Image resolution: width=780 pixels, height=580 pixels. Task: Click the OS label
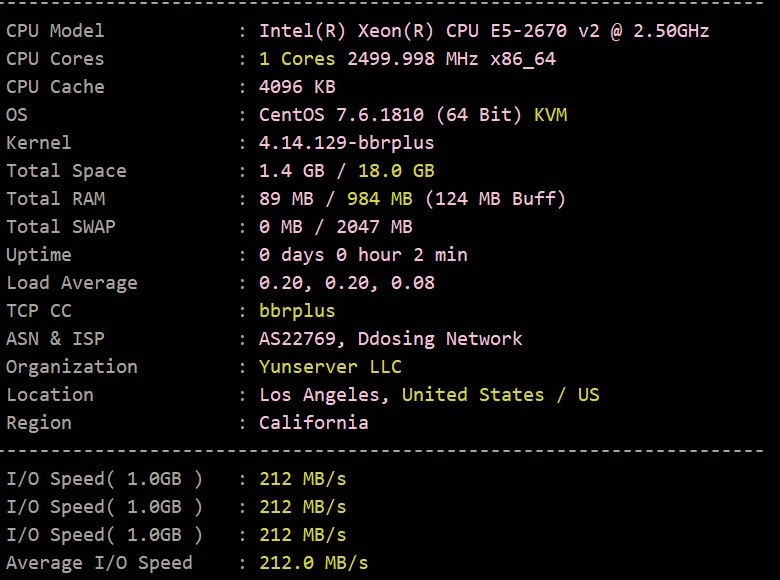click(x=17, y=114)
